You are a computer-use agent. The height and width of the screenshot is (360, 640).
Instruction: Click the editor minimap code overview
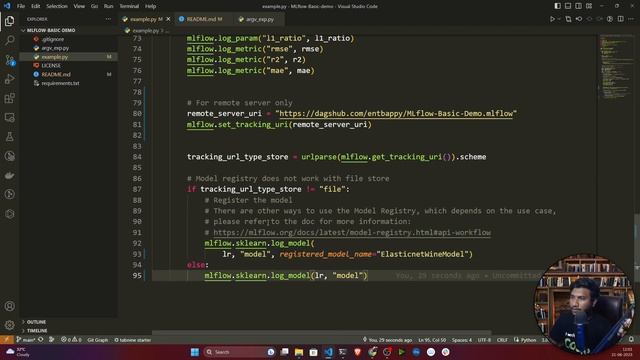point(616,67)
